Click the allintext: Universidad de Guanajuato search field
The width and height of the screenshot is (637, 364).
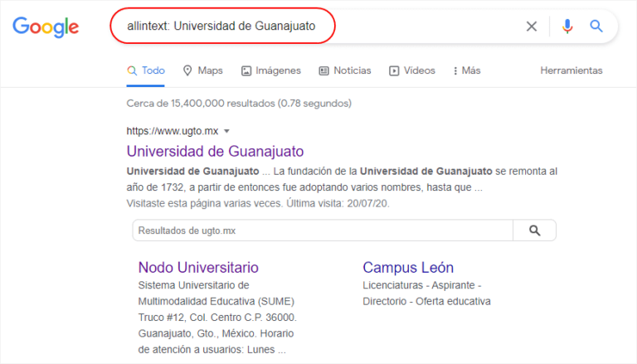point(222,26)
